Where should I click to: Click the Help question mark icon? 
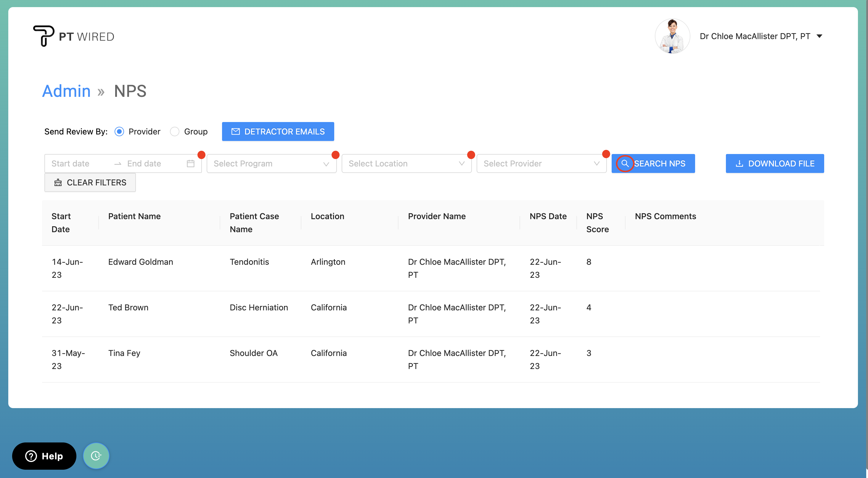point(31,456)
